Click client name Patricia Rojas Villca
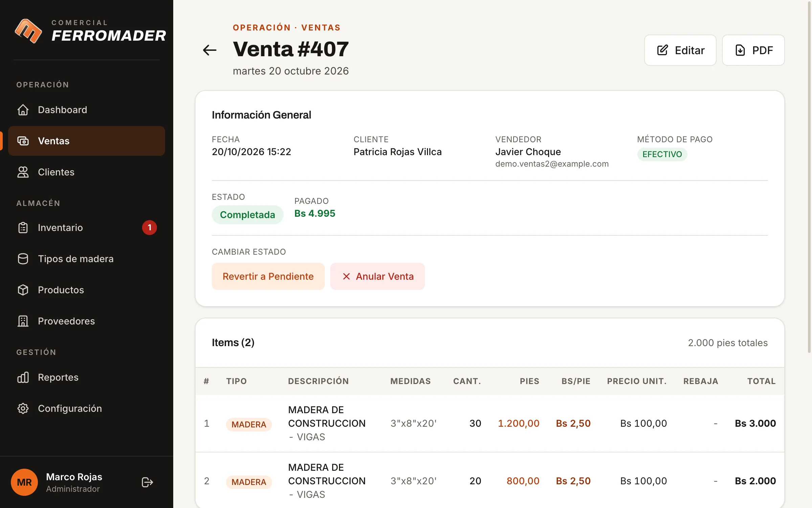812x508 pixels. [398, 152]
